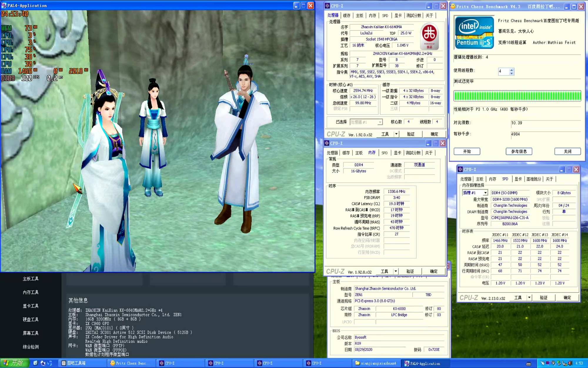The image size is (588, 368).
Task: Expand 工具 dropdown arrow in CPU-Z memory window
Action: [x=396, y=271]
